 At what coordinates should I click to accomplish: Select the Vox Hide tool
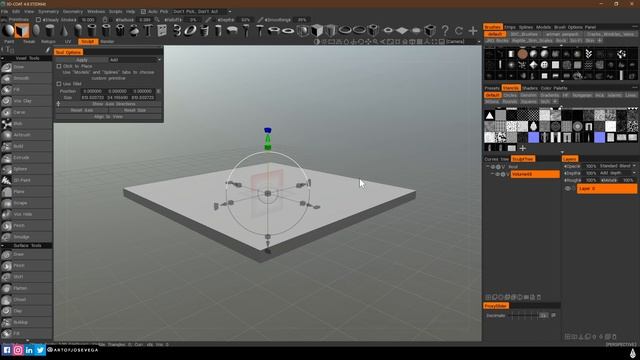26,214
